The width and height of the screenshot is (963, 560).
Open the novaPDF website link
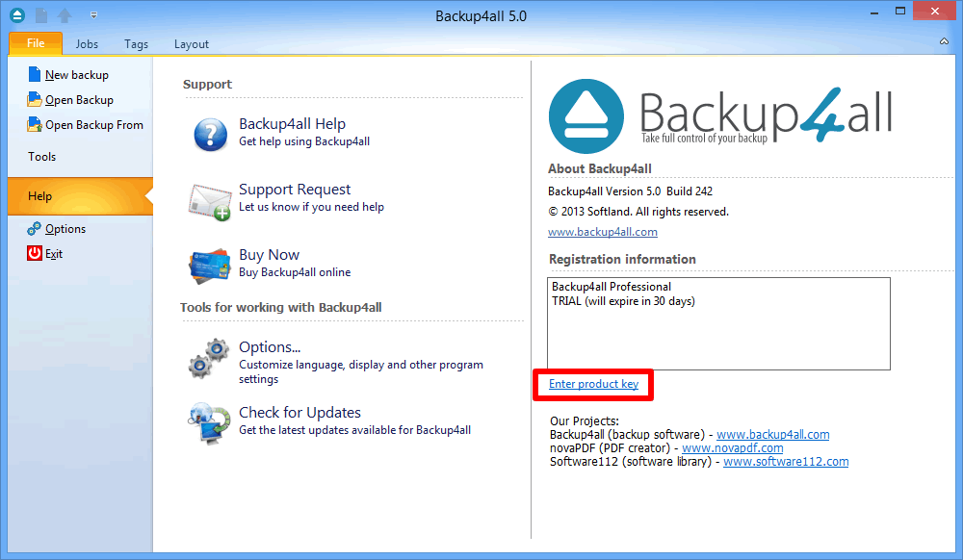tap(733, 447)
